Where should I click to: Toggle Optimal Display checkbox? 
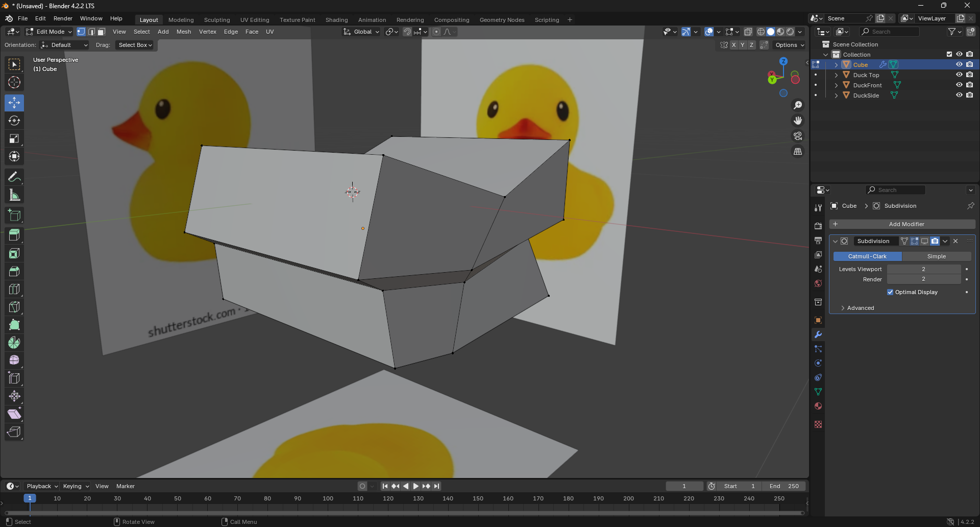[x=890, y=292]
